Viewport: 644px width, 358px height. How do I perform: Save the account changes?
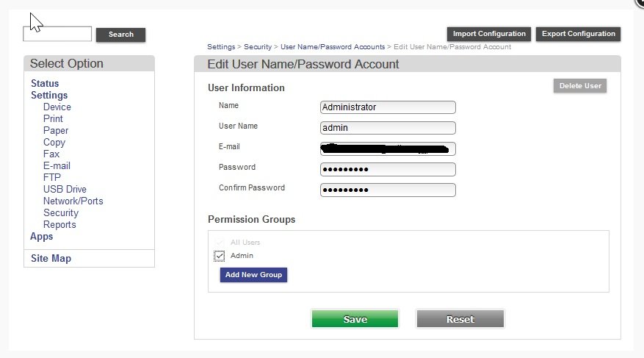(355, 319)
